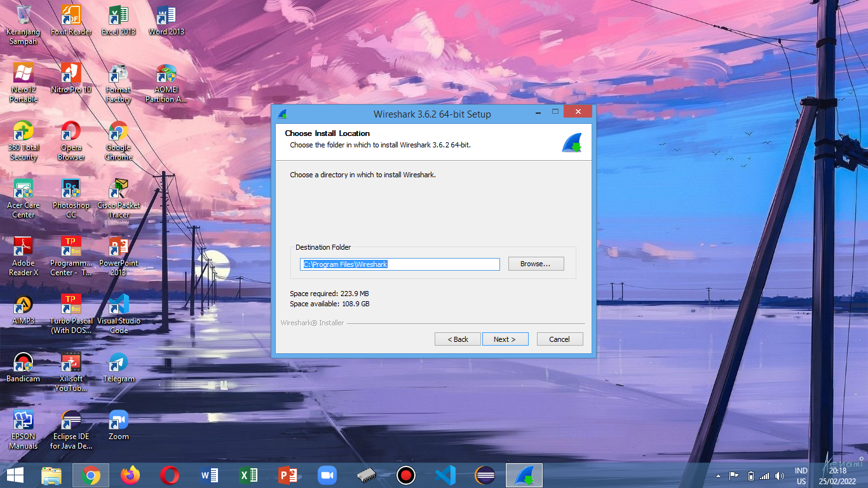The height and width of the screenshot is (488, 868).
Task: Open File Explorer from the taskbar
Action: point(51,475)
